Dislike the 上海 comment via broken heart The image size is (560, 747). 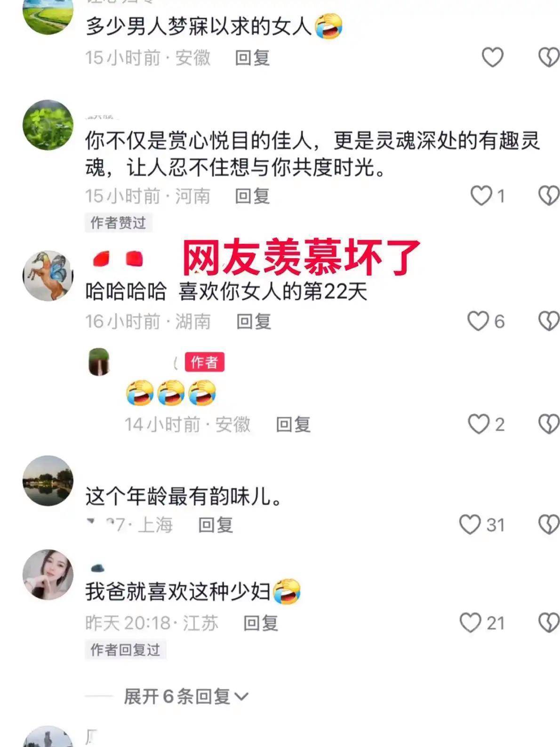click(549, 524)
